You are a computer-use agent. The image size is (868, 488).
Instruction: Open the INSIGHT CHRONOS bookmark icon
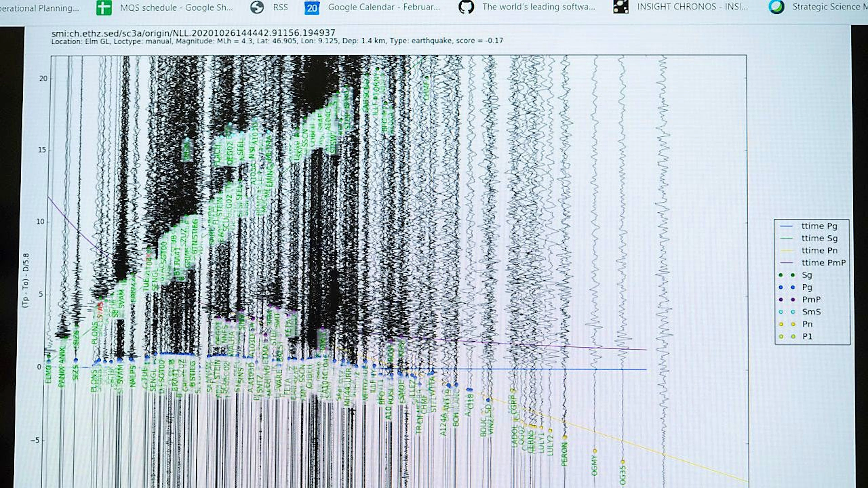621,7
